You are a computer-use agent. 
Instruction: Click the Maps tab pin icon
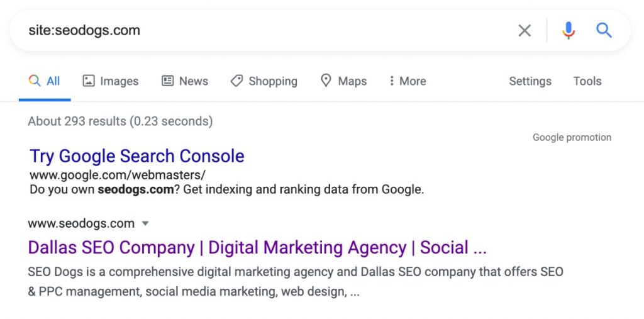tap(326, 81)
